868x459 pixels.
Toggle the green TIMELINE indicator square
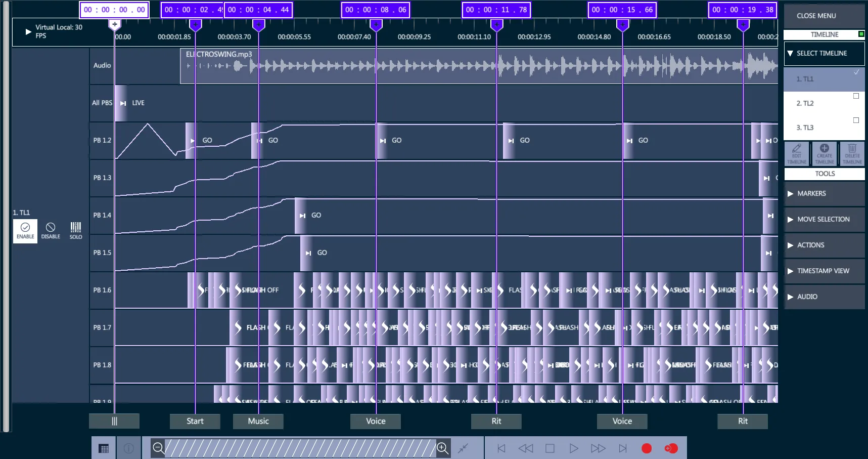click(x=861, y=34)
